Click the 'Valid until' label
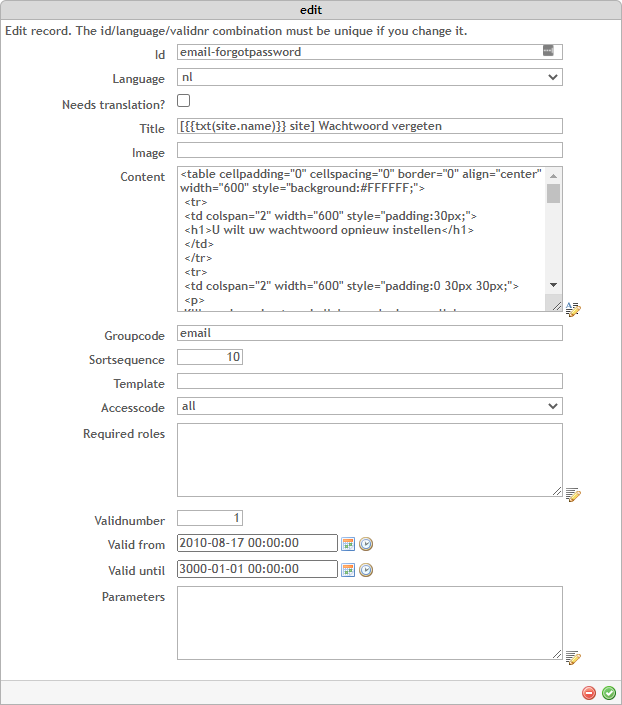The image size is (622, 705). tap(136, 571)
